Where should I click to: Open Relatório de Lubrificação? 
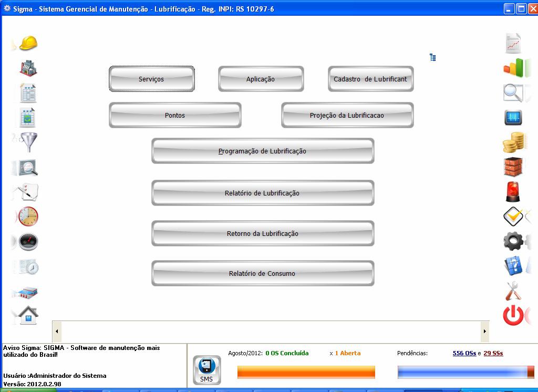point(263,193)
